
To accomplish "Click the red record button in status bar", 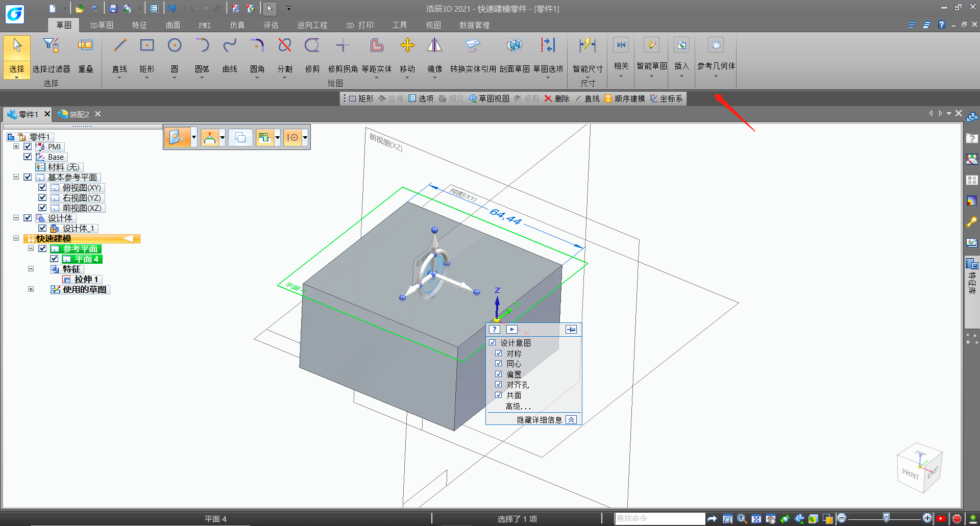I will coord(957,519).
